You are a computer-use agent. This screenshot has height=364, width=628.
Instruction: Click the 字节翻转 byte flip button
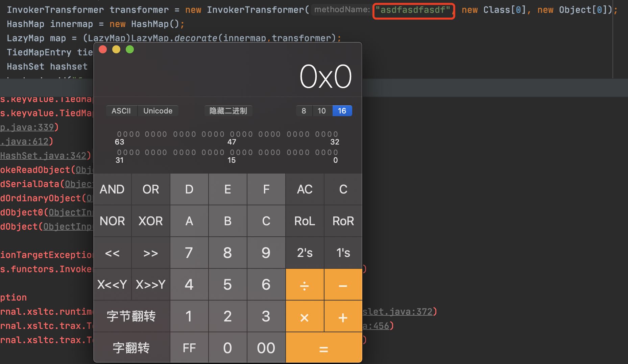tap(131, 316)
